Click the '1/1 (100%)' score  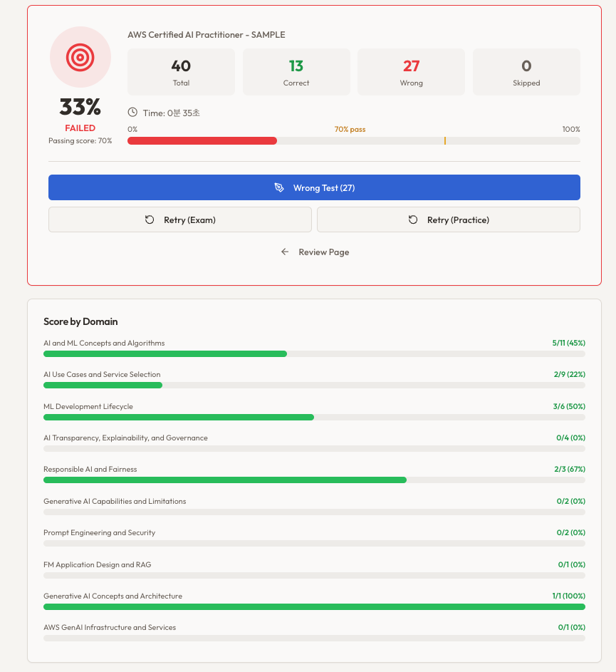[569, 596]
